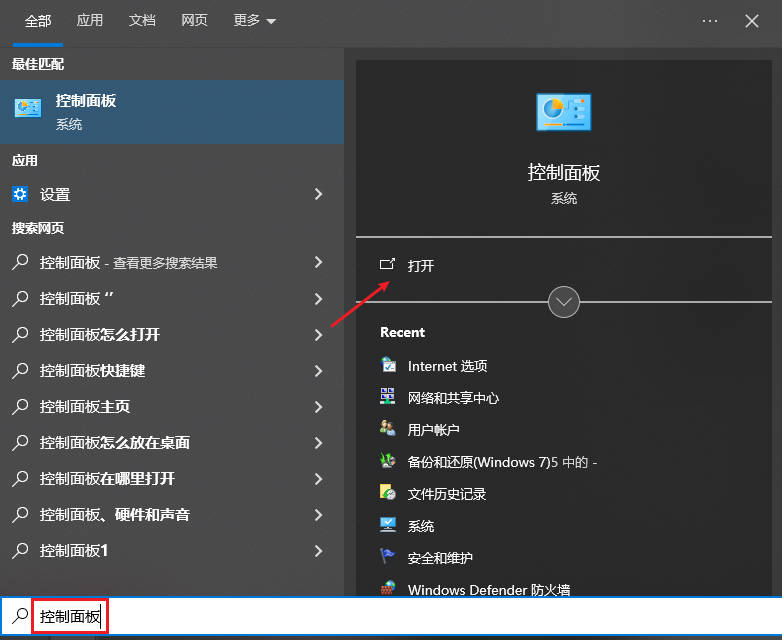The height and width of the screenshot is (640, 782).
Task: Click the 文件历史记录 icon
Action: (x=388, y=492)
